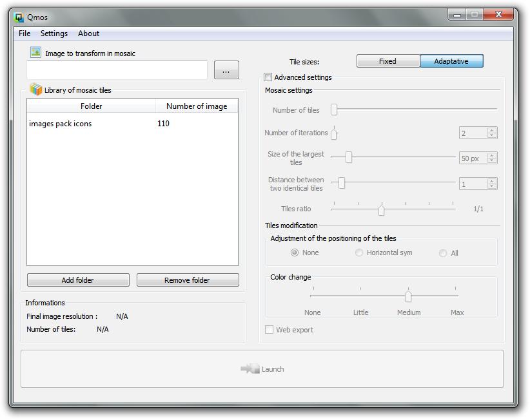Sort by the Folder column header
Viewport: 530px width, 420px height.
click(x=92, y=106)
